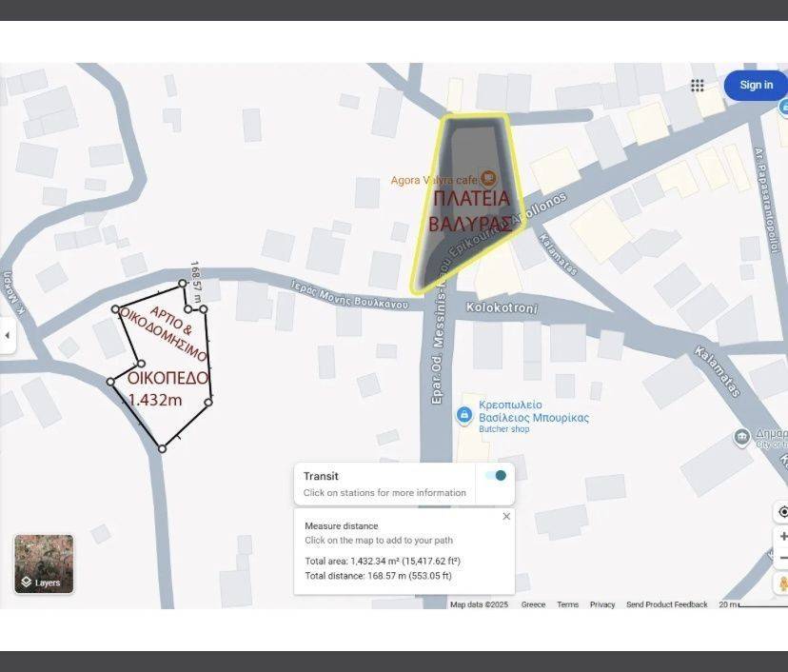Close the Measure distance panel
This screenshot has height=672, width=788.
point(506,517)
